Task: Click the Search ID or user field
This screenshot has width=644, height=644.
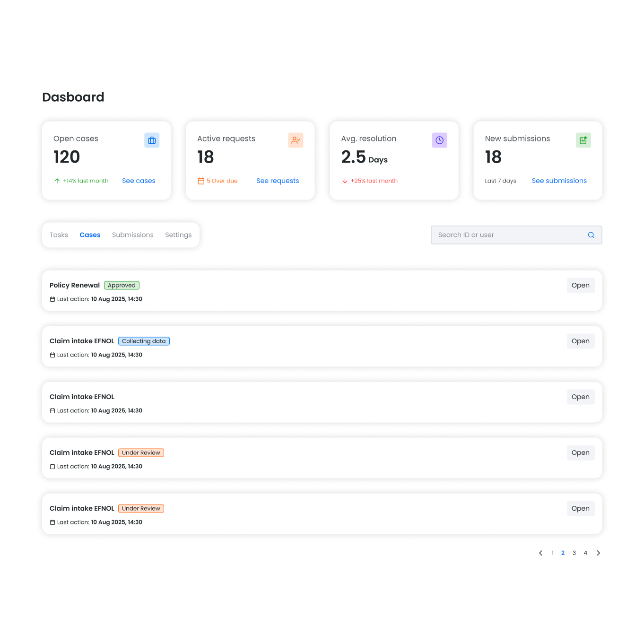Action: [x=516, y=235]
